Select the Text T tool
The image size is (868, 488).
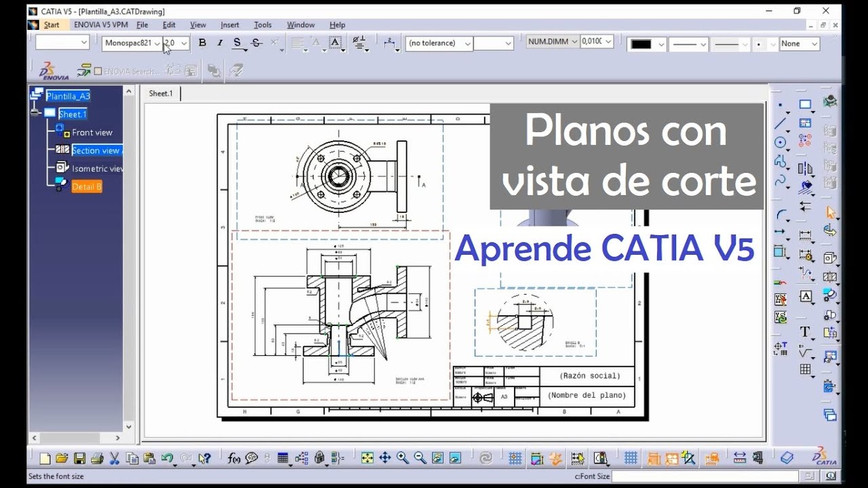805,331
